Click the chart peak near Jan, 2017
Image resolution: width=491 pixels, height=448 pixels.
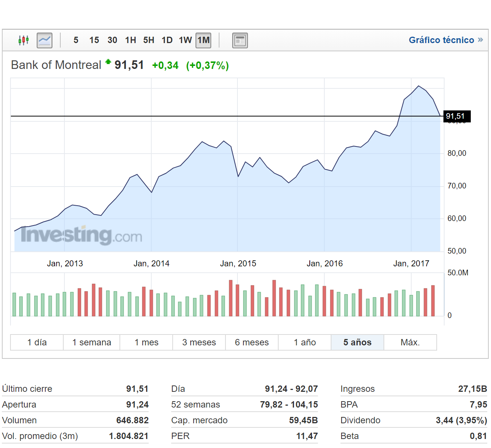coord(419,86)
